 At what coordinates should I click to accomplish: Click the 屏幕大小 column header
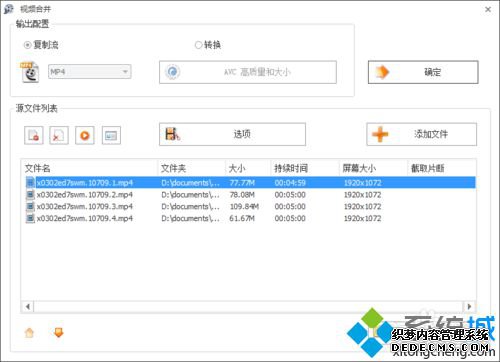(374, 168)
